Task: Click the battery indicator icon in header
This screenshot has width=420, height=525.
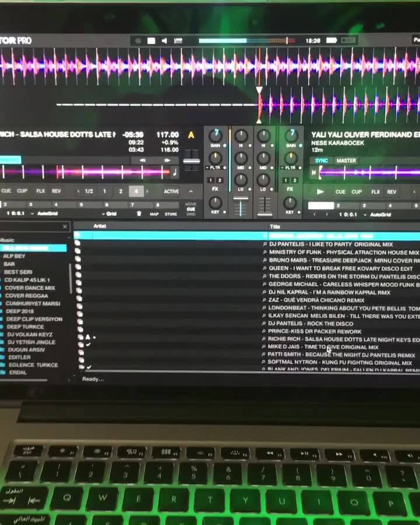Action: 331,40
